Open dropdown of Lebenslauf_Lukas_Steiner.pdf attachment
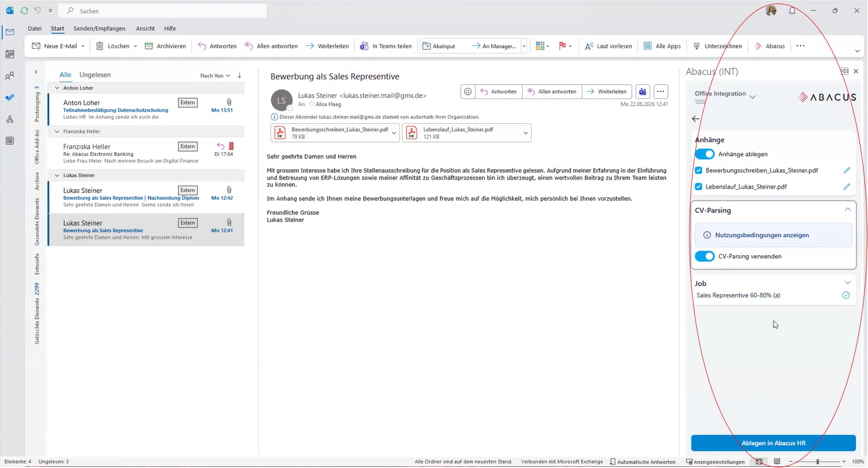 (x=525, y=133)
